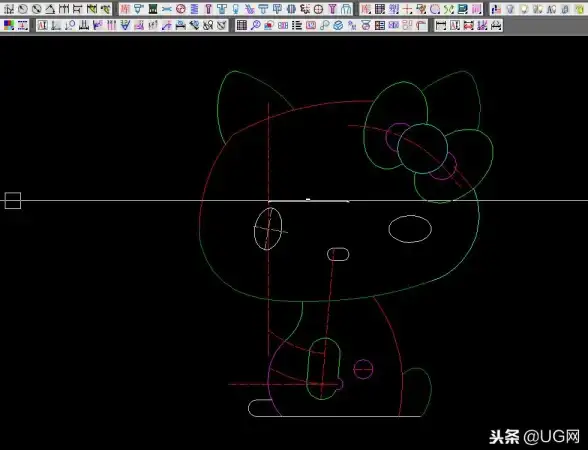
Task: Click the small magenta circle on the body
Action: click(363, 369)
